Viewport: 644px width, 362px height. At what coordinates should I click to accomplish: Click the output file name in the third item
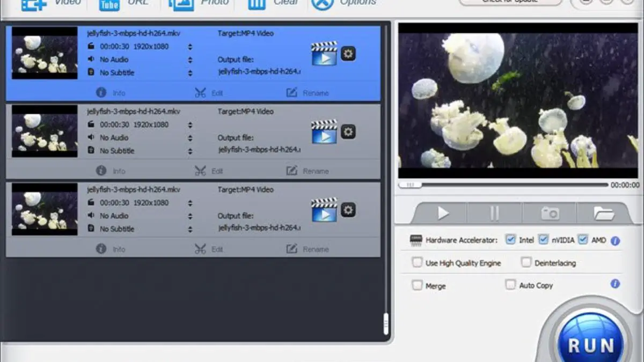tap(260, 228)
